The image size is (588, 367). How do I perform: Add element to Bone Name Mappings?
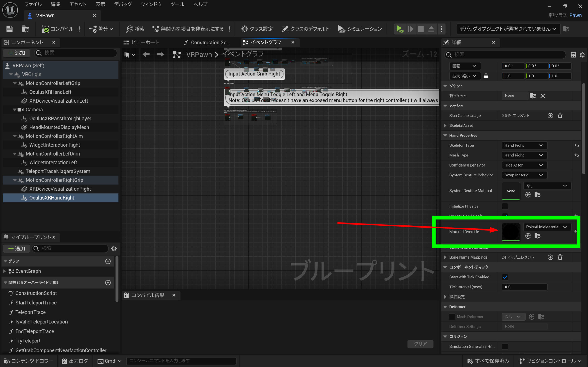(x=550, y=257)
